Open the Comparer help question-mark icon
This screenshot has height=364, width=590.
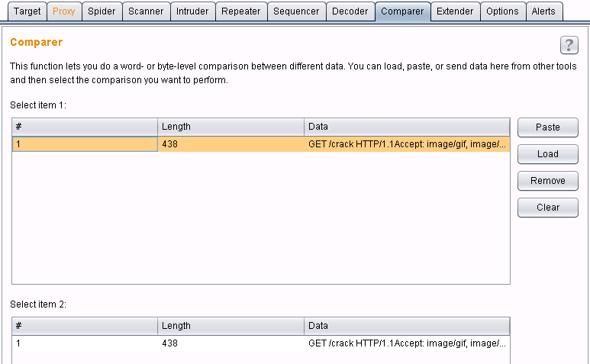coord(569,45)
